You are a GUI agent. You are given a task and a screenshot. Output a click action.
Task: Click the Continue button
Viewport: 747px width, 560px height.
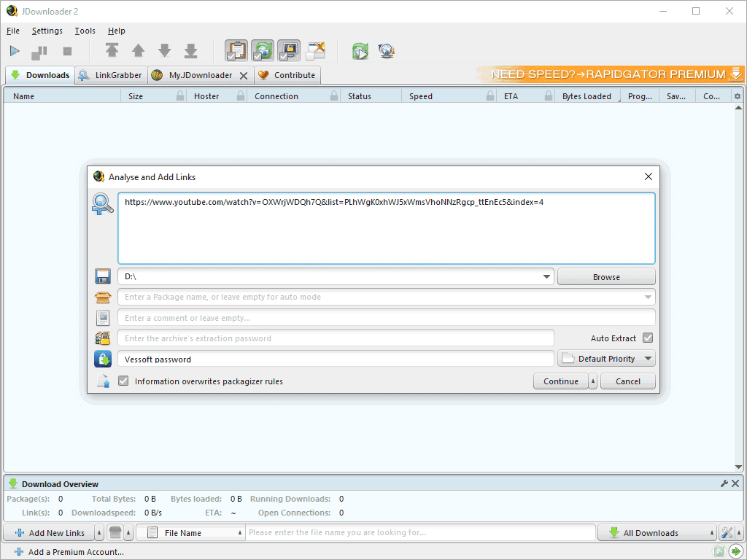[561, 381]
